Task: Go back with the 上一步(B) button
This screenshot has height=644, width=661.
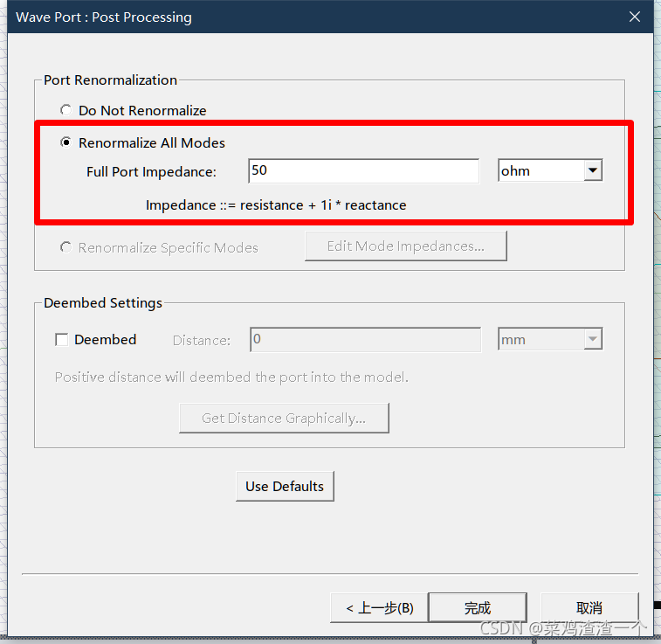Action: (380, 607)
